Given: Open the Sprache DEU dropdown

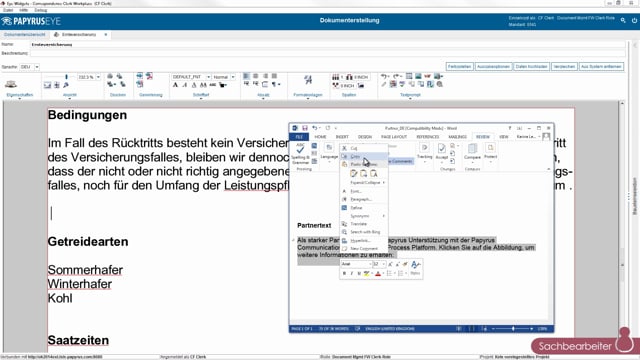Looking at the screenshot, I should coord(36,67).
